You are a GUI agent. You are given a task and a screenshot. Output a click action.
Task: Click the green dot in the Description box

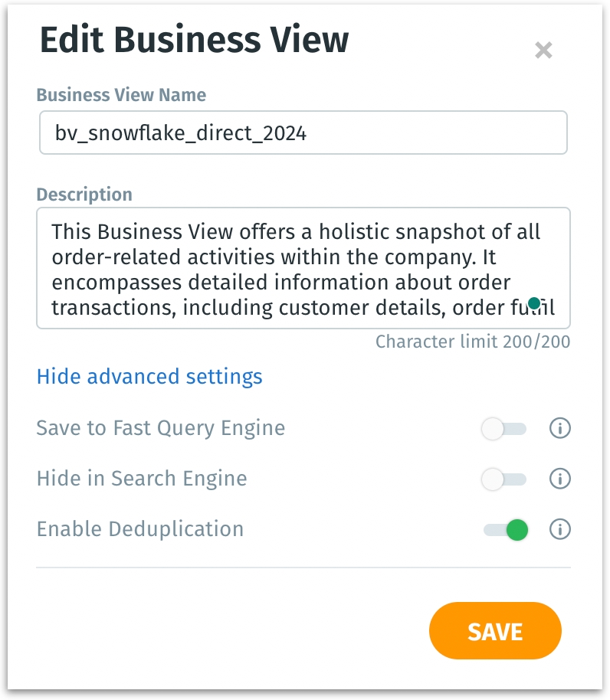pos(533,303)
